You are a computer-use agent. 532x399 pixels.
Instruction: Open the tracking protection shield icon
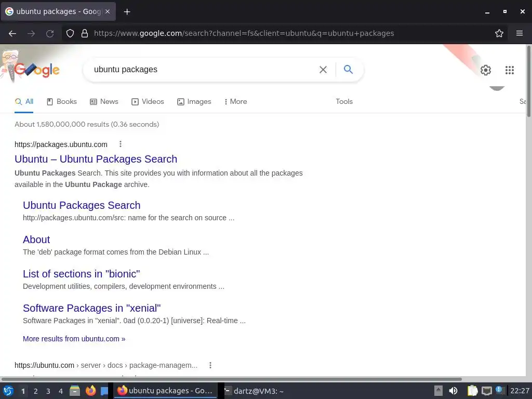(70, 33)
